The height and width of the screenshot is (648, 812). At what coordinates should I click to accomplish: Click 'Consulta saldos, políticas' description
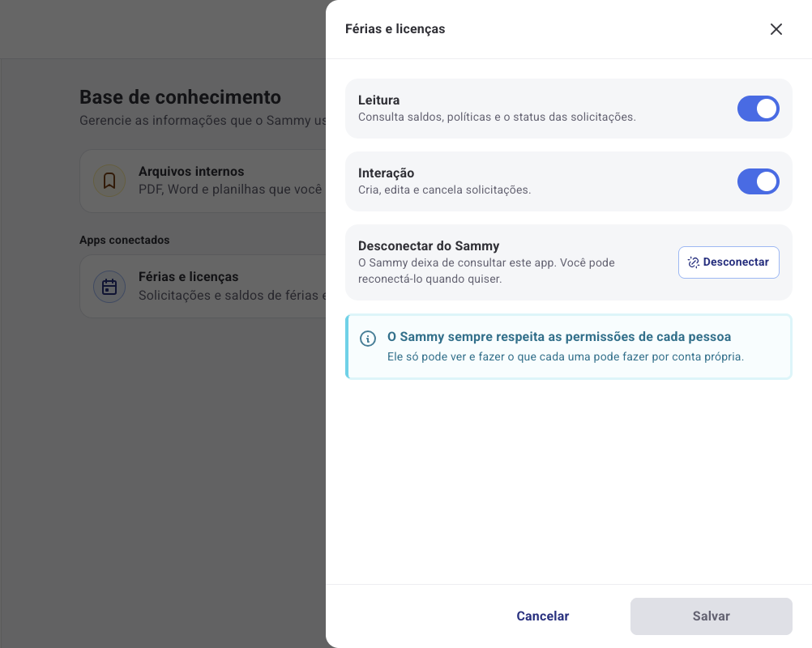(497, 117)
